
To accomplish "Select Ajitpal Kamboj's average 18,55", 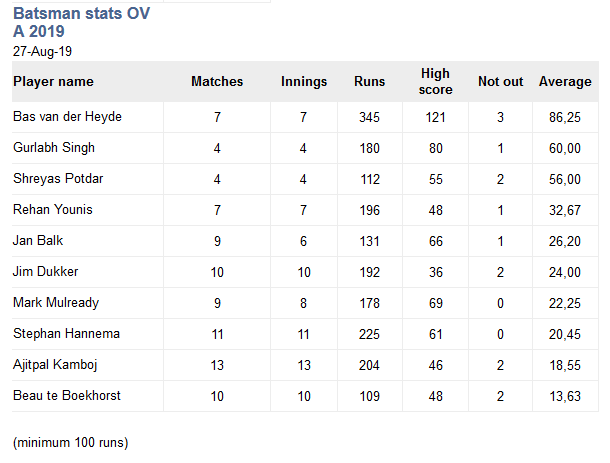I will click(565, 365).
